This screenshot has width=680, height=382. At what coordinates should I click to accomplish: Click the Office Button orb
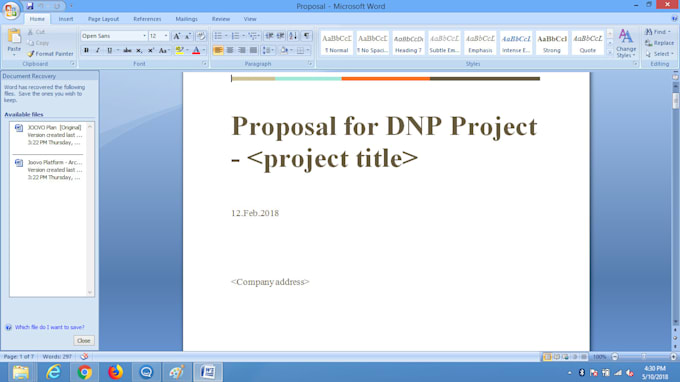point(10,10)
